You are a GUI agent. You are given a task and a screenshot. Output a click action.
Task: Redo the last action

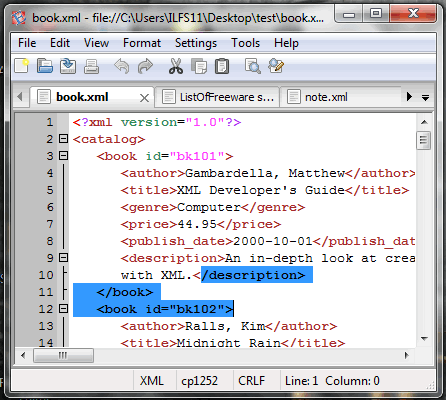pyautogui.click(x=145, y=66)
